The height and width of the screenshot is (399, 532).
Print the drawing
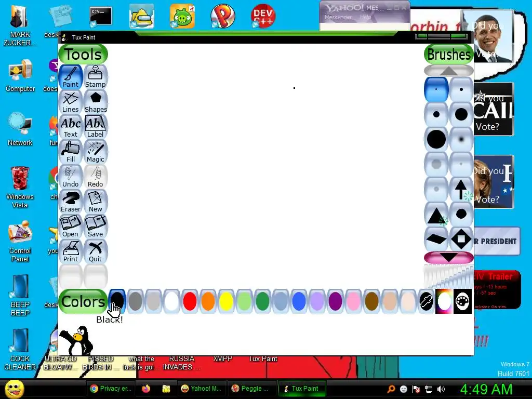pyautogui.click(x=71, y=251)
